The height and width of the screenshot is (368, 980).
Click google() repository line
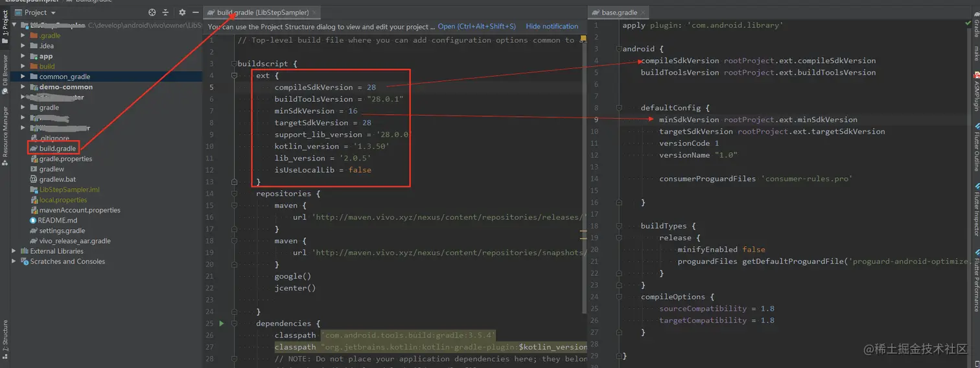click(292, 276)
